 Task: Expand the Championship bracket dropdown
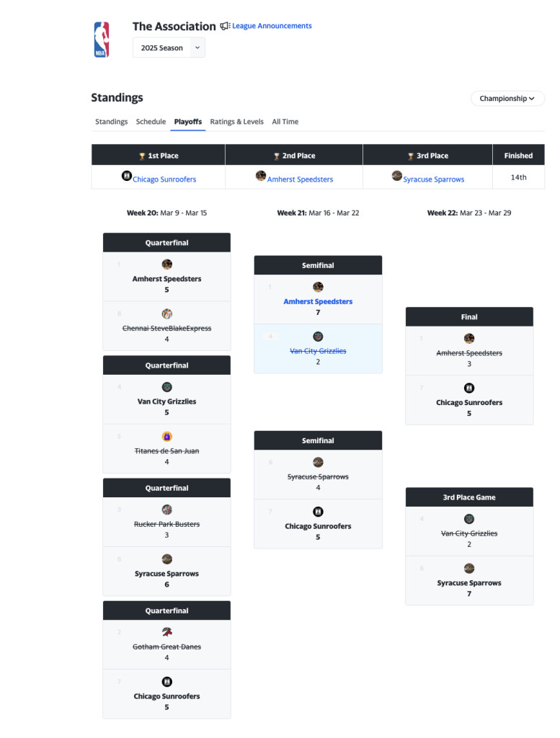507,99
